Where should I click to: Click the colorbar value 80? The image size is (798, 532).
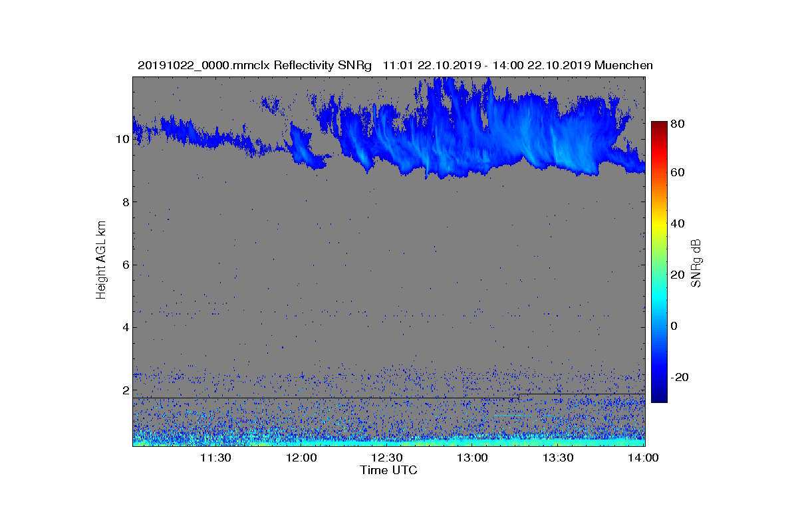[x=679, y=124]
